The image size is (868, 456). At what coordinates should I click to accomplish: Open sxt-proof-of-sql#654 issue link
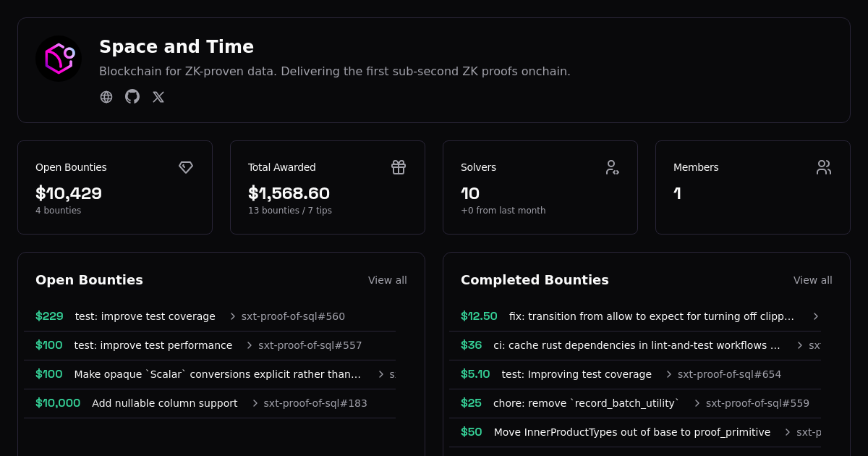[x=729, y=374]
